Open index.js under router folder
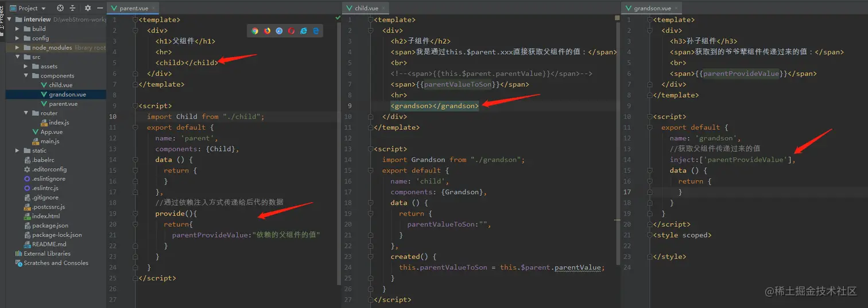The width and height of the screenshot is (868, 308). click(x=59, y=122)
